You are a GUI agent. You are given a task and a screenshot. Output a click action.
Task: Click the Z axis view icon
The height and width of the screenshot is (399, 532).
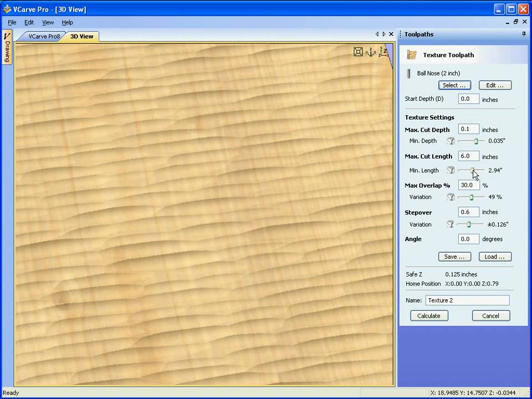coord(383,52)
